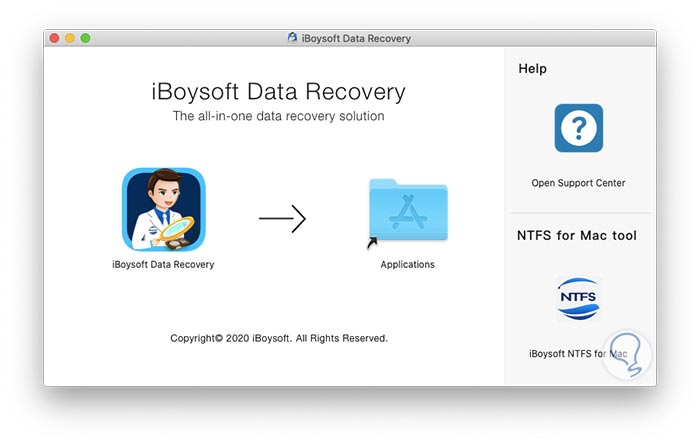The width and height of the screenshot is (700, 444).
Task: Select the "iBoysoft NTFS for Mac" link
Action: pos(579,353)
